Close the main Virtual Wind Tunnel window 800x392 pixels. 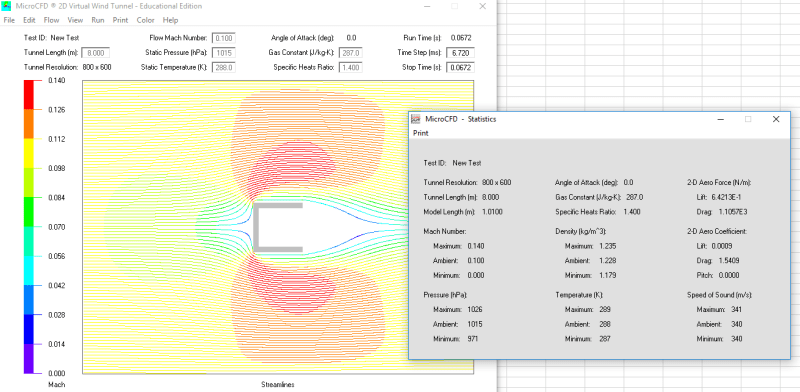coord(482,6)
